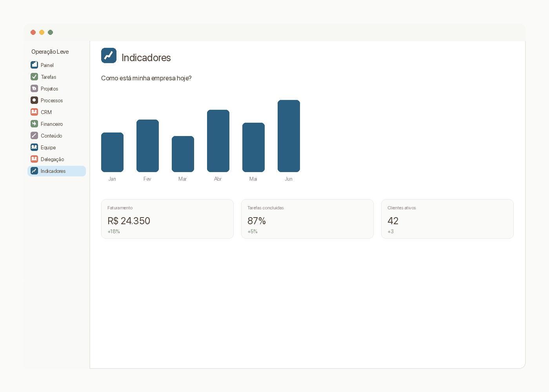The width and height of the screenshot is (549, 392).
Task: Select the Abr bar in the chart
Action: (218, 141)
